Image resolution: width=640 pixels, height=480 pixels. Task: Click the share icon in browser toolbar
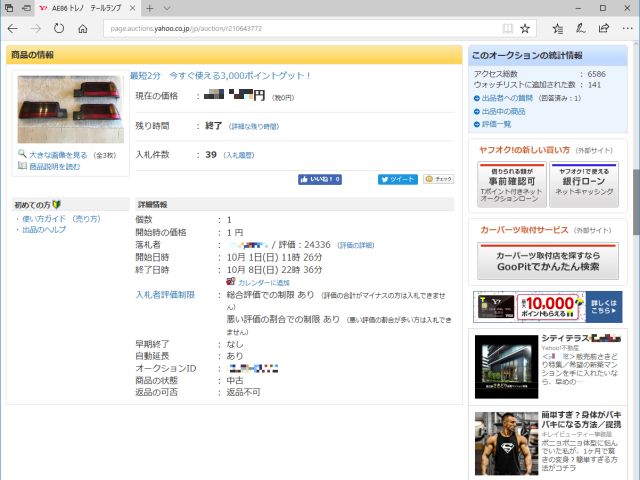click(603, 28)
